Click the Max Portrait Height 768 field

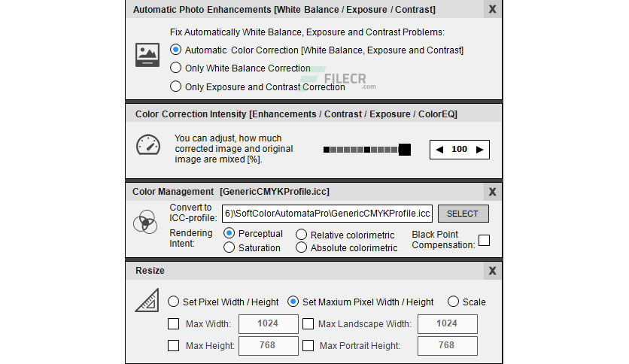tap(447, 345)
